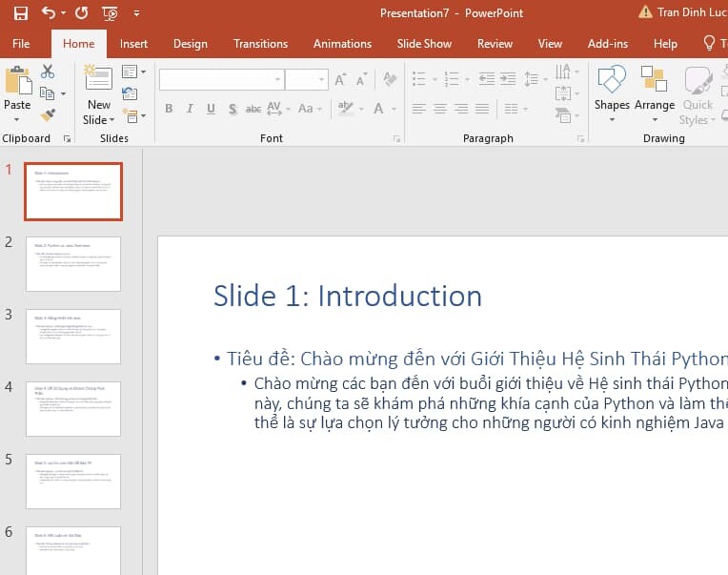
Task: Expand the Paste options dropdown
Action: [17, 120]
